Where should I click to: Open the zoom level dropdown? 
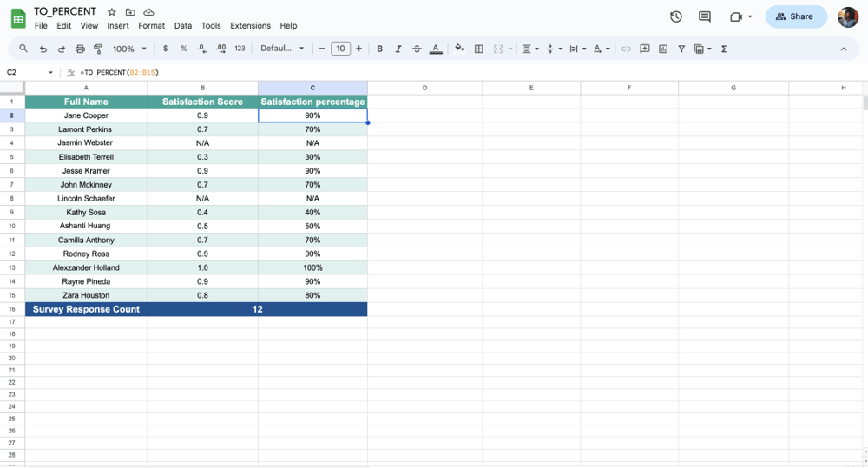pyautogui.click(x=129, y=49)
